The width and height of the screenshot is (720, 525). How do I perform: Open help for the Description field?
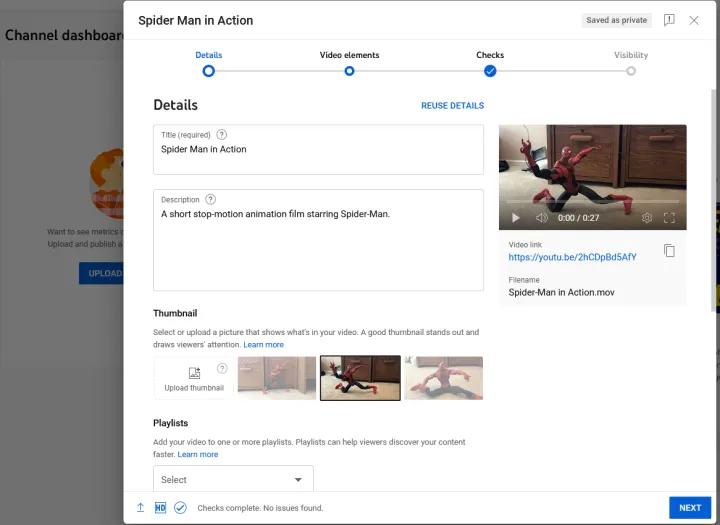210,199
